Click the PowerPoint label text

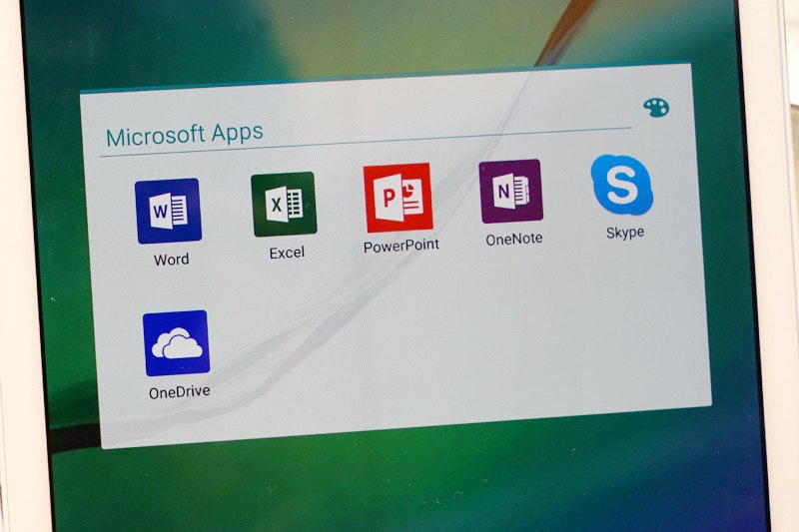tap(401, 246)
